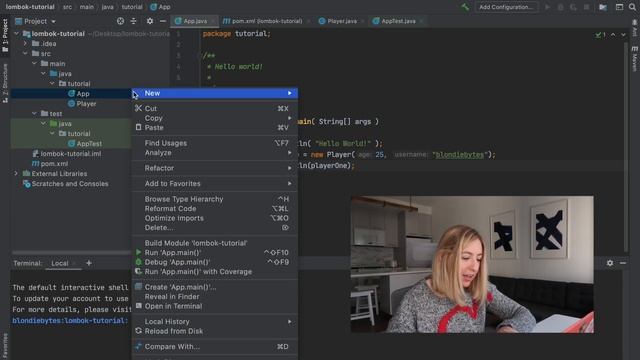Open Local History submenu
Screen dimensions: 640x360
215,322
